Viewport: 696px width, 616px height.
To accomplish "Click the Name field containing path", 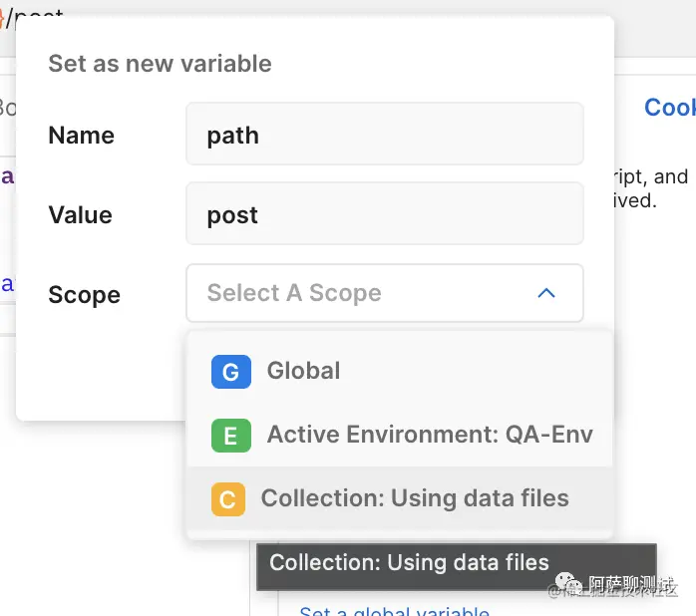I will pyautogui.click(x=385, y=134).
